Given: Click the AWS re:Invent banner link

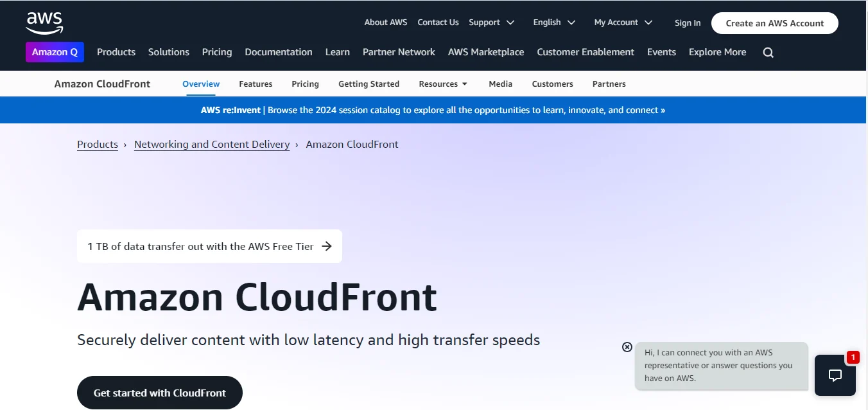Looking at the screenshot, I should coord(433,110).
